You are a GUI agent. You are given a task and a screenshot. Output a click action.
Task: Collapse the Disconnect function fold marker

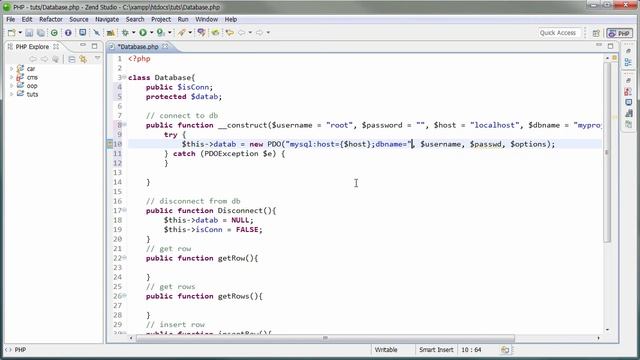tap(124, 210)
